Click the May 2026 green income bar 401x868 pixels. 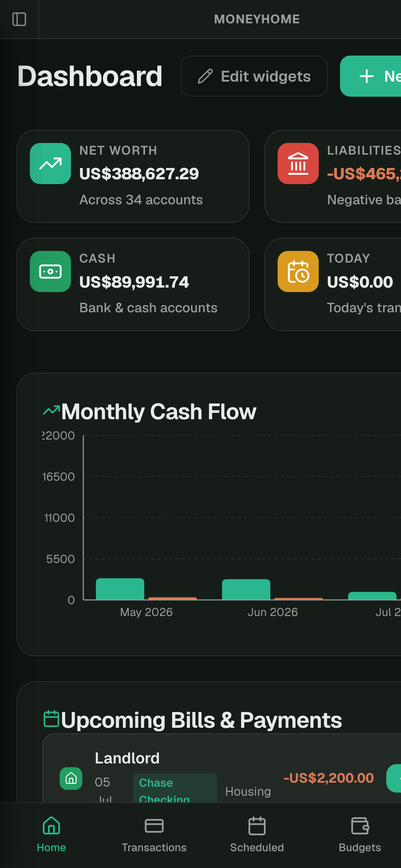pyautogui.click(x=120, y=589)
